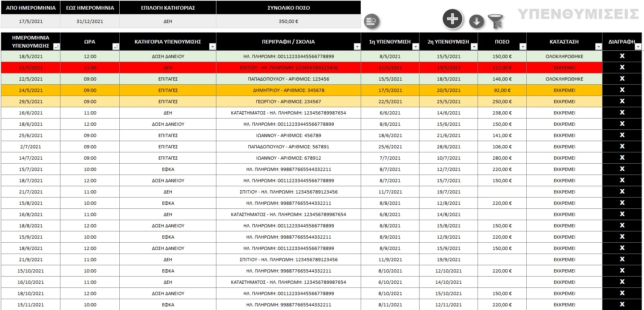Select the ΕΩΣ ΗΜΕΡΟΜΗΝΙΑ field 31/12/2021

(90, 21)
